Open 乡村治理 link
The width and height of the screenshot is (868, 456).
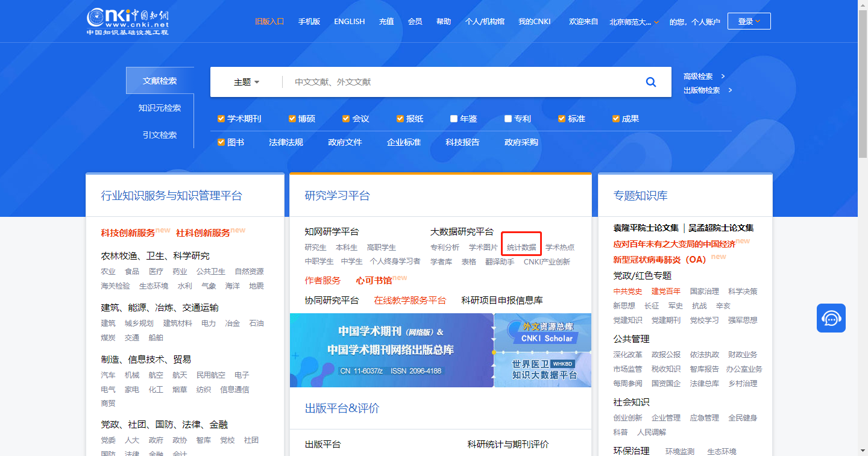tap(743, 383)
